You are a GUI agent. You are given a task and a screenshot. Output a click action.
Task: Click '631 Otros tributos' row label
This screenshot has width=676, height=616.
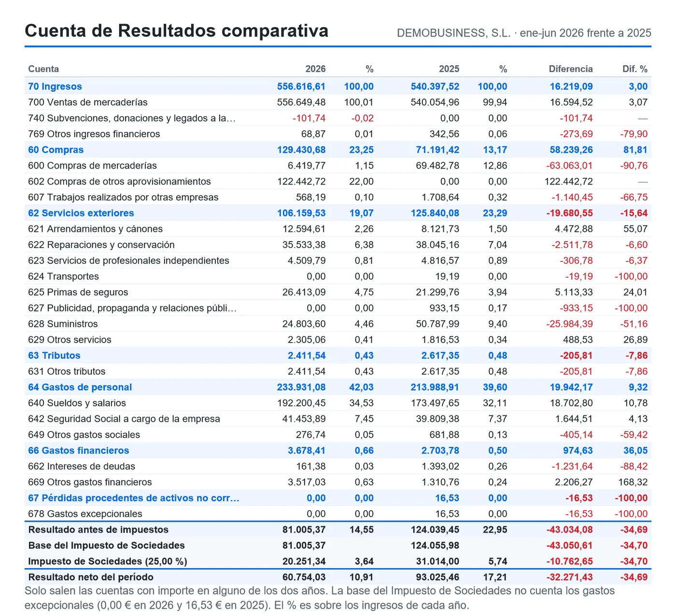pos(67,372)
